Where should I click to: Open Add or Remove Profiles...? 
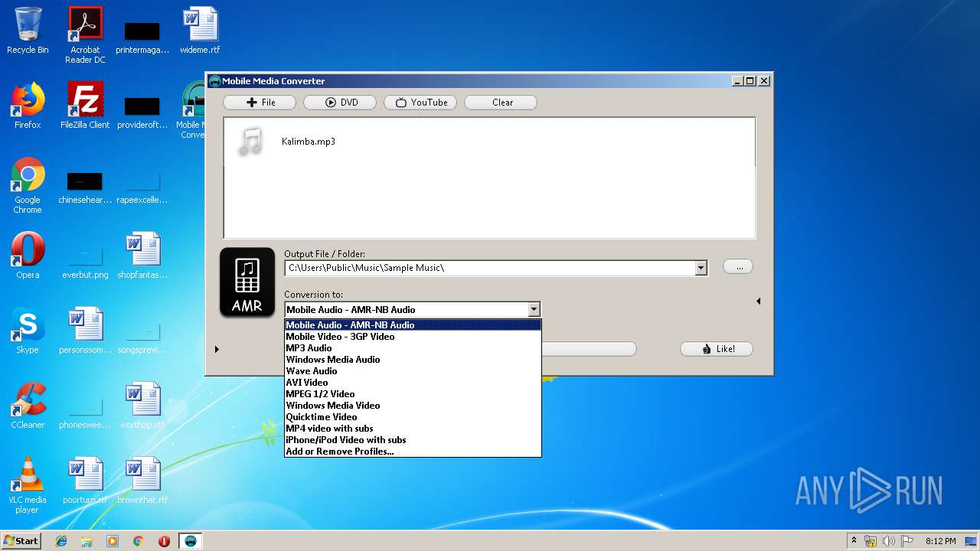(413, 452)
